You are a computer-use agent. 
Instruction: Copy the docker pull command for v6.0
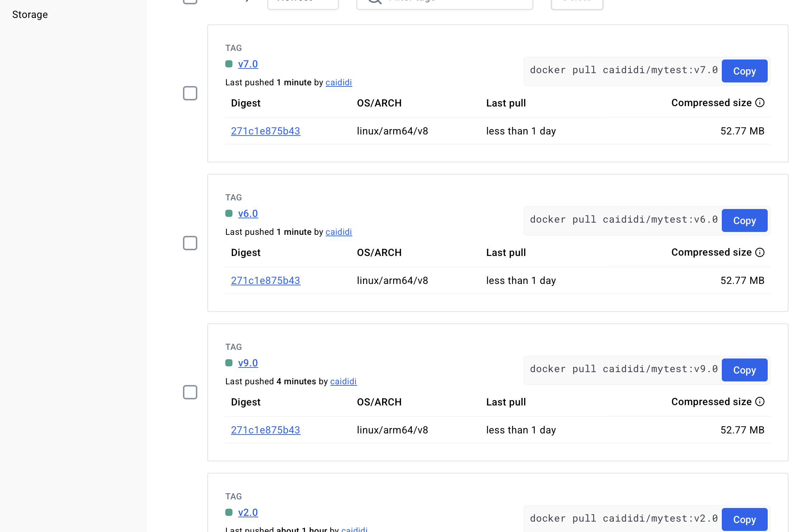(744, 220)
